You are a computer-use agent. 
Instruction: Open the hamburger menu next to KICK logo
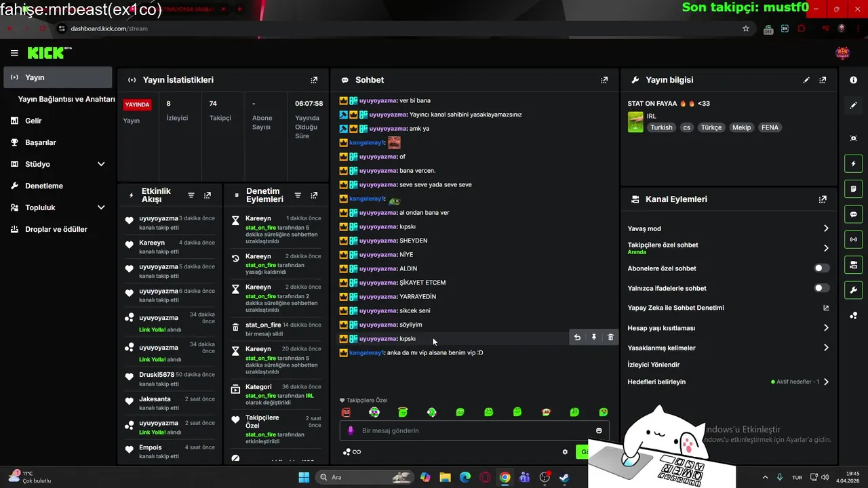(14, 53)
